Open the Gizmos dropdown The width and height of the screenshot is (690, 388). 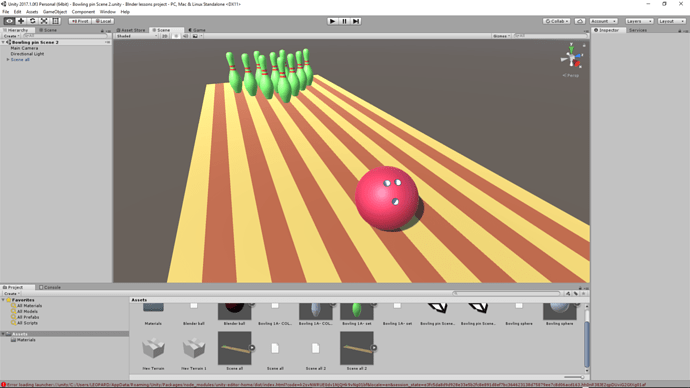(x=501, y=36)
